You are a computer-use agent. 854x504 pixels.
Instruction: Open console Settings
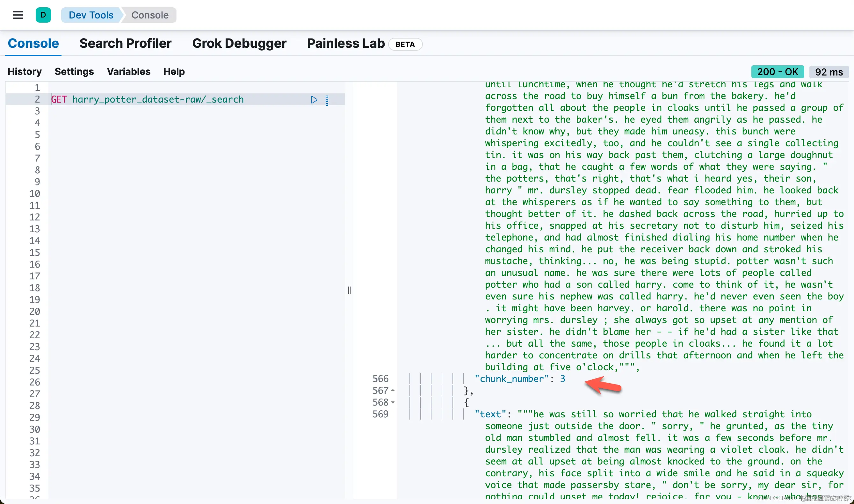(74, 71)
